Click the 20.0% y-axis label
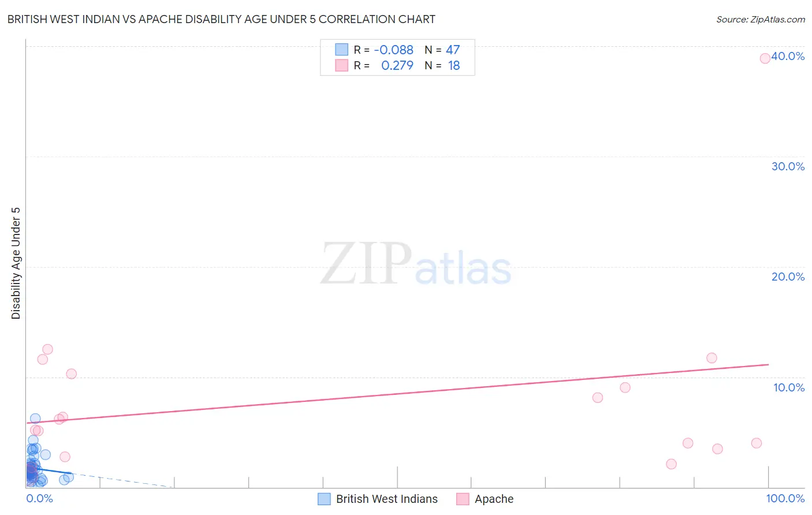Viewport: 812px width, 515px height. tap(788, 277)
